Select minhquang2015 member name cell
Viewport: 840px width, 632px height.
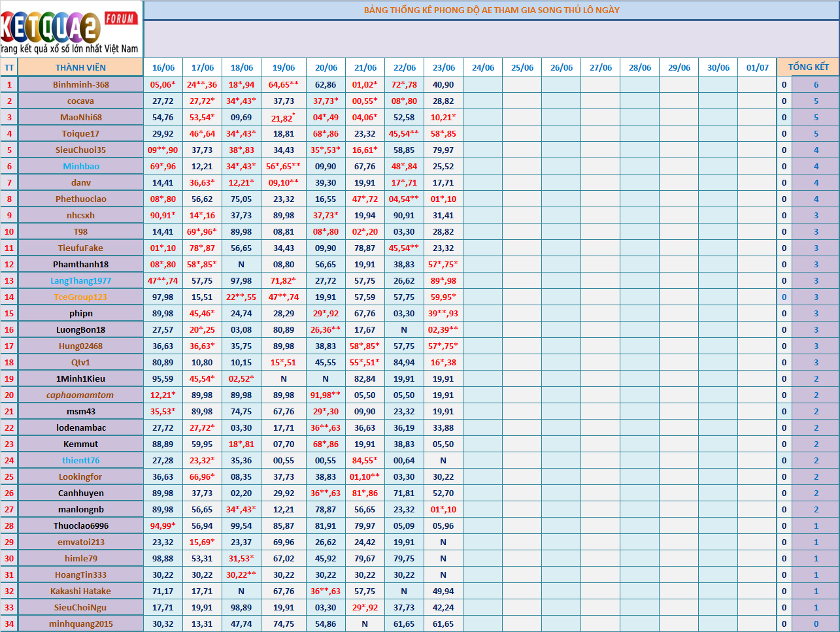80,624
